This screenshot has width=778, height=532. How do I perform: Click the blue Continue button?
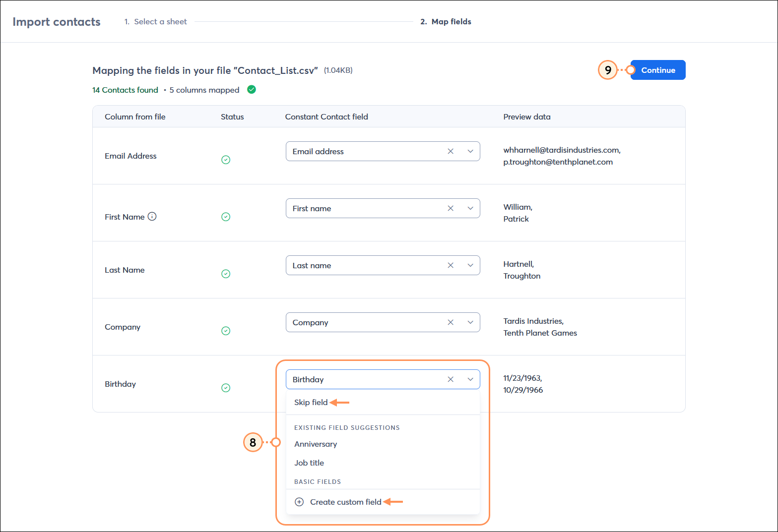[658, 70]
